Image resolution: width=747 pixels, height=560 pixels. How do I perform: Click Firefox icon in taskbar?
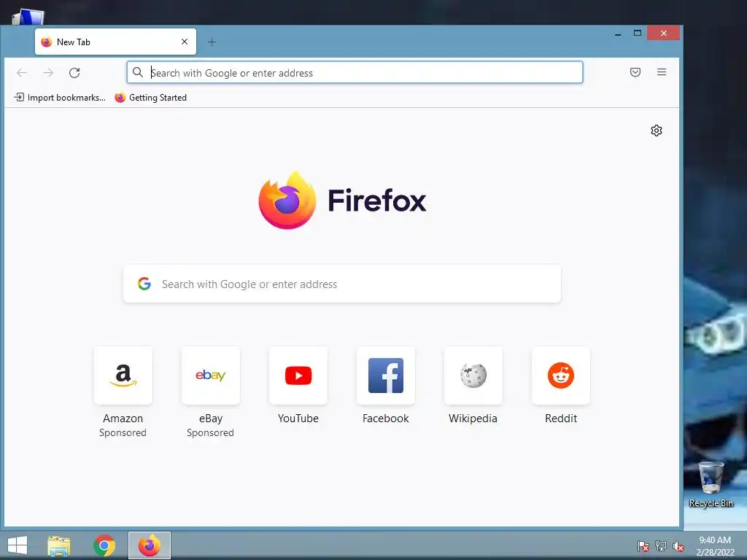(x=150, y=545)
